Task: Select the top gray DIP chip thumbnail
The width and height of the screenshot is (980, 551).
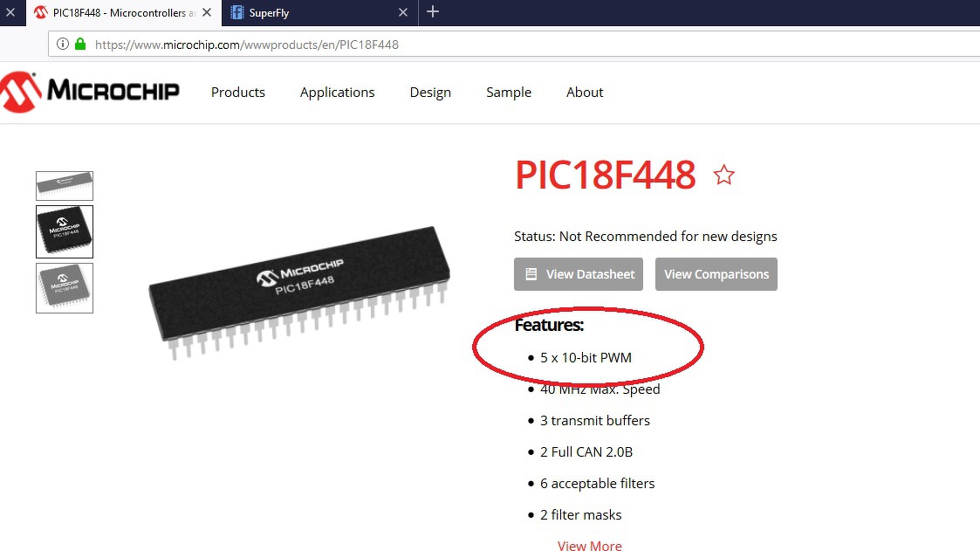Action: click(x=65, y=186)
